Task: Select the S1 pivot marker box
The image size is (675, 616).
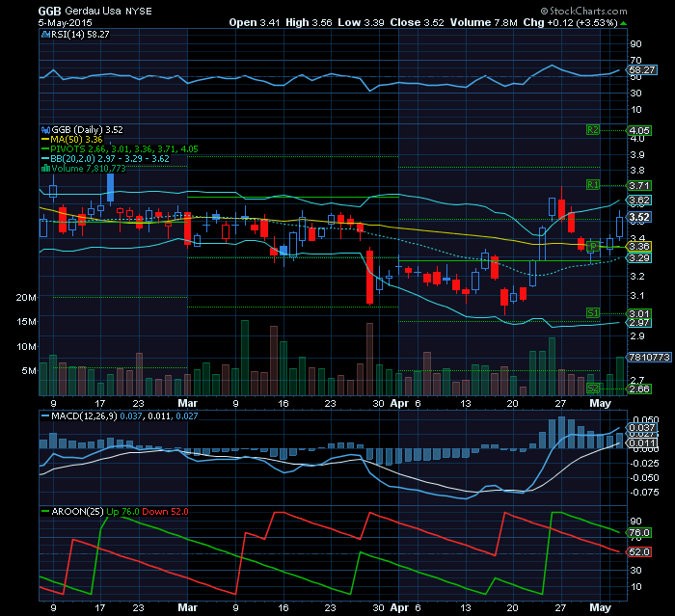Action: (593, 313)
